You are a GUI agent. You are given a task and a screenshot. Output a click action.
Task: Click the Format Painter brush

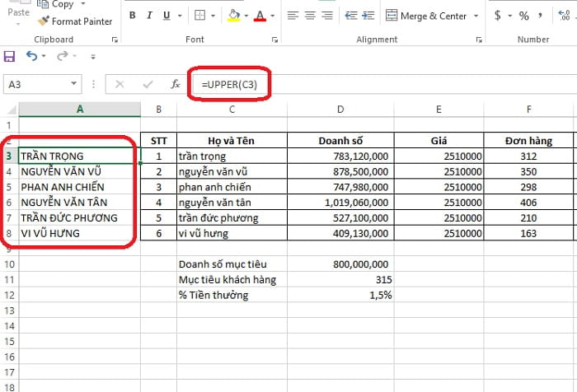point(44,21)
